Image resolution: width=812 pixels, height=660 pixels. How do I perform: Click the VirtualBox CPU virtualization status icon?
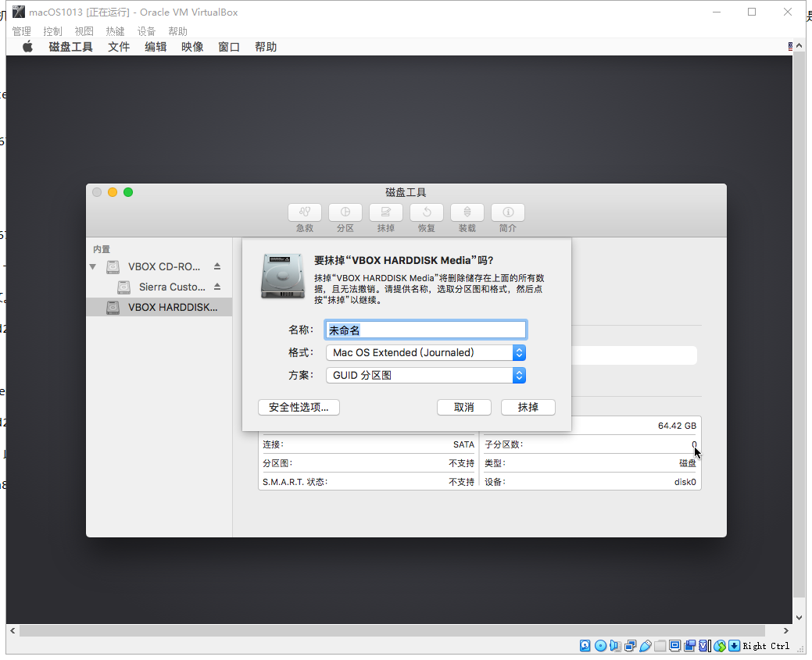705,645
